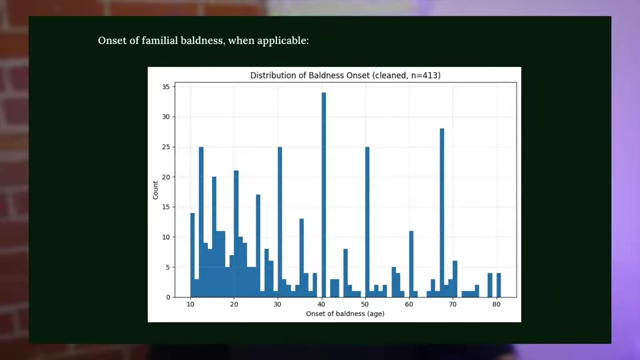Screen dimensions: 640x360
Task: Click the x-axis tick label 10
Action: (x=191, y=304)
